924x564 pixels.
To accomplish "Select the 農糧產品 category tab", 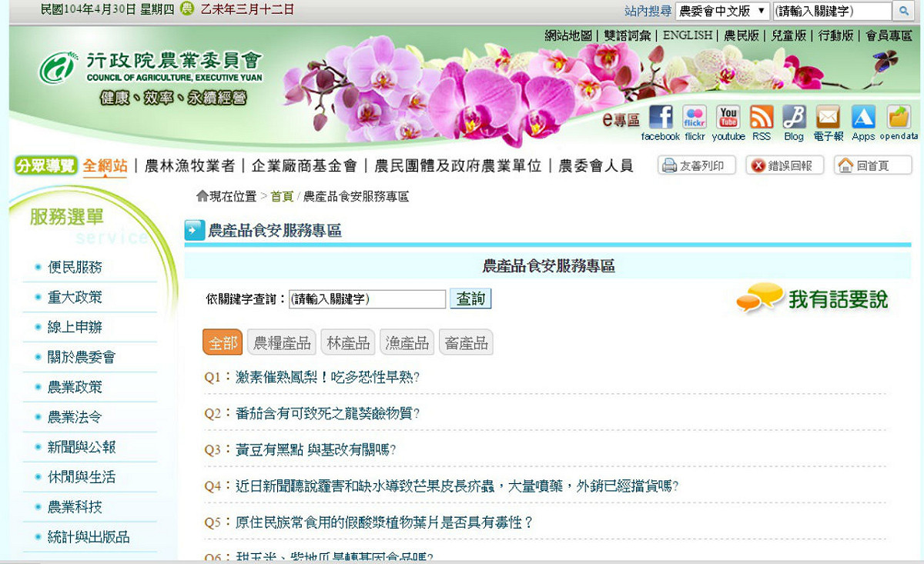I will (282, 343).
